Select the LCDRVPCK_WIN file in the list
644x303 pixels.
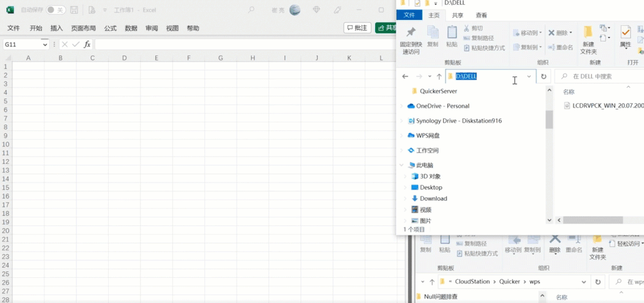point(604,105)
